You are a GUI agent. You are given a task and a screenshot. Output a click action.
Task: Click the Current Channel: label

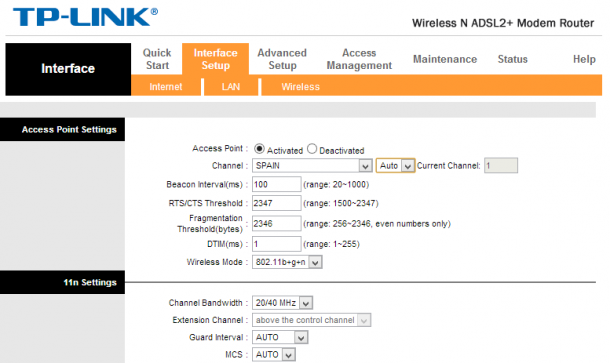tap(449, 166)
